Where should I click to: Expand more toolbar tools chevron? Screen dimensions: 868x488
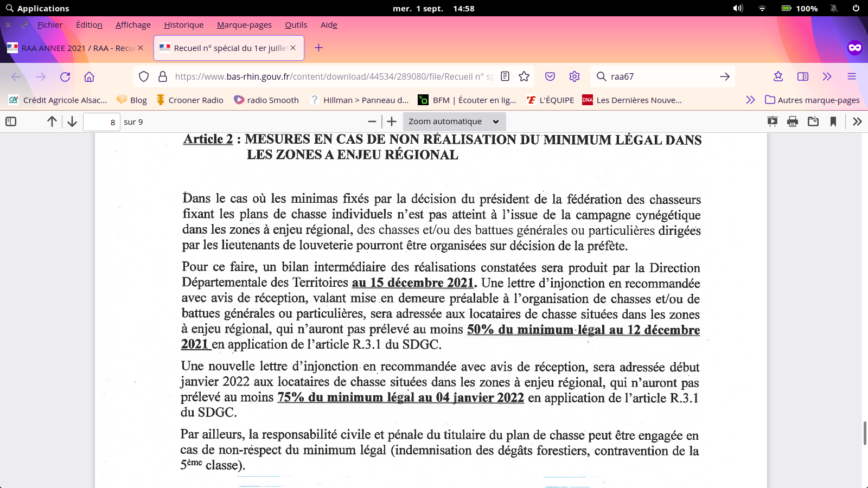click(827, 76)
